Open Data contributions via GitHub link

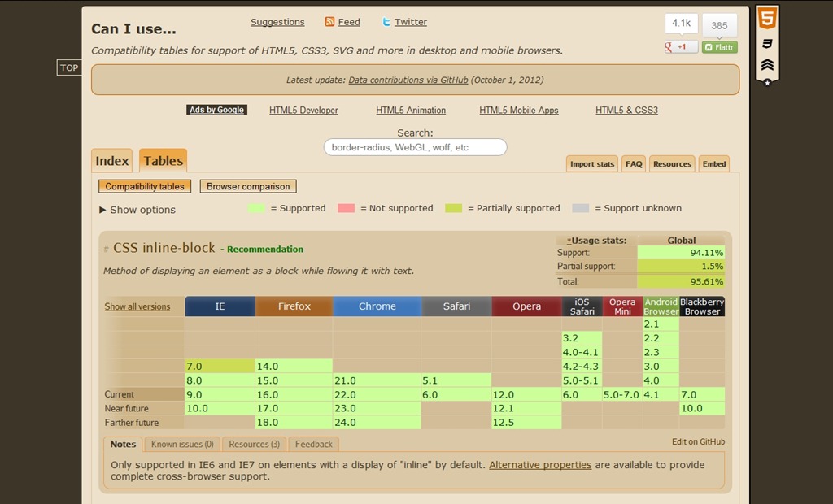[408, 80]
